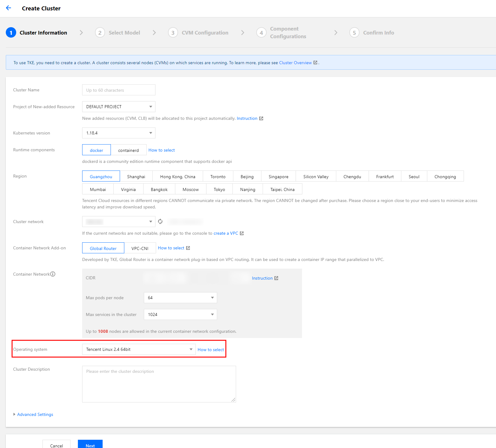
Task: Expand Advanced Settings section
Action: point(35,414)
